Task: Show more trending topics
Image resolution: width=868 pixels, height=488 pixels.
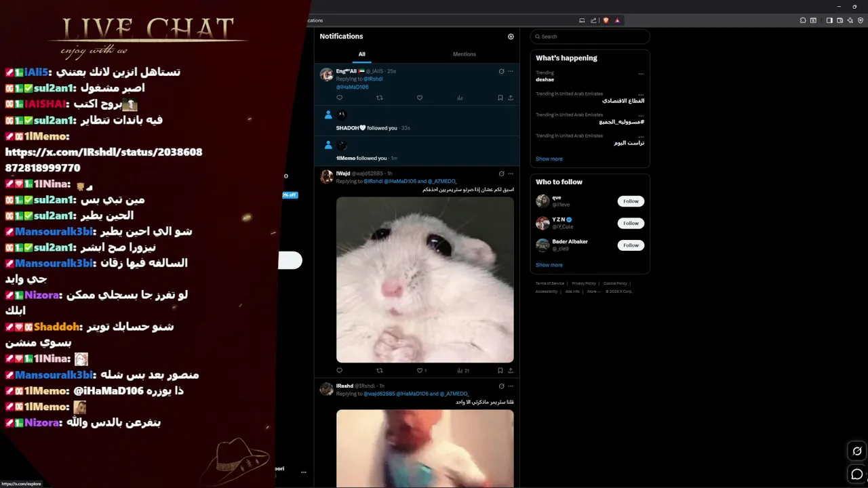Action: coord(549,159)
